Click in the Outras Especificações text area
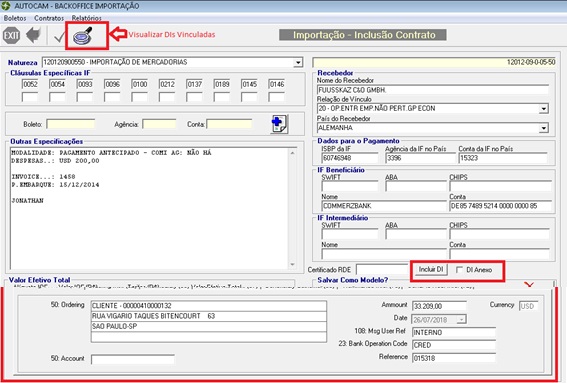The image size is (567, 383). tap(149, 208)
